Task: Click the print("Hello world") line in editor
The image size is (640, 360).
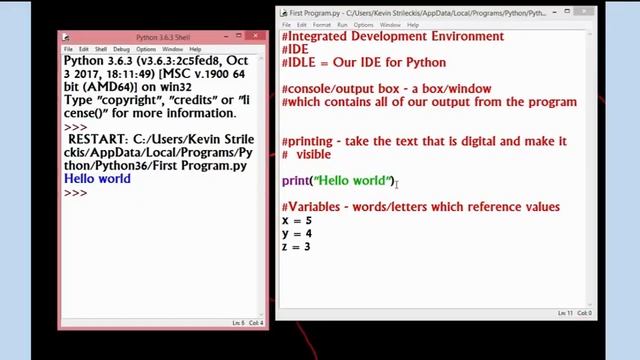Action: (338, 180)
